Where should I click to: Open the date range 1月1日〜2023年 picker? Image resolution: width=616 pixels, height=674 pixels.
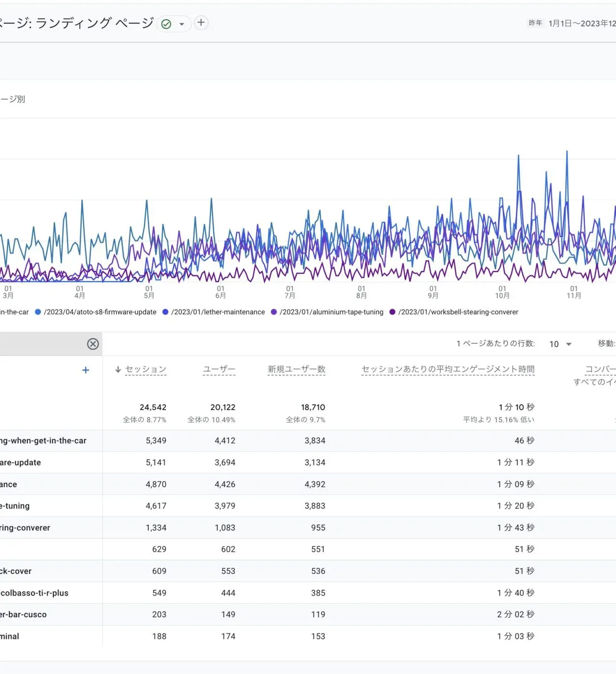pyautogui.click(x=582, y=23)
